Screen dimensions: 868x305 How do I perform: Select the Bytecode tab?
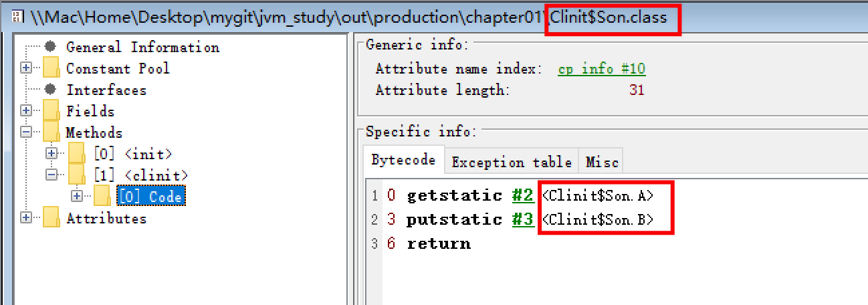(403, 161)
